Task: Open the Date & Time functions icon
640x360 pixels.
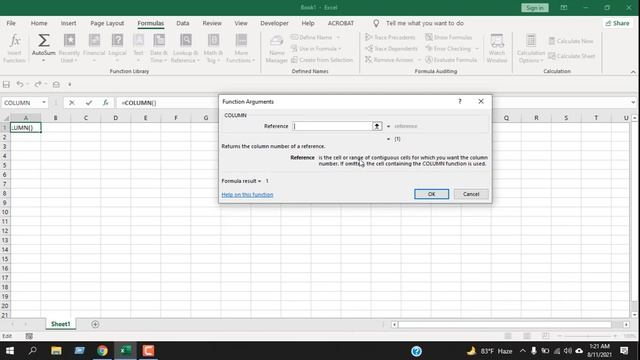Action: click(159, 48)
